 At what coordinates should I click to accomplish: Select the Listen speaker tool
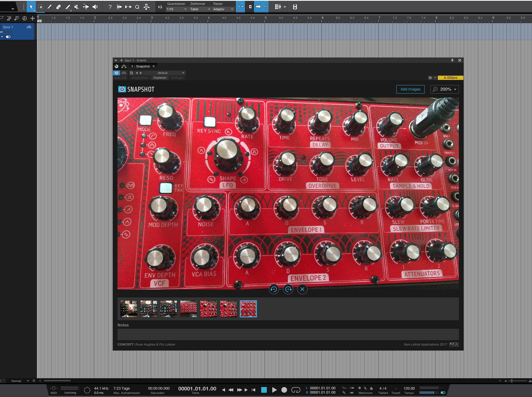pyautogui.click(x=95, y=7)
